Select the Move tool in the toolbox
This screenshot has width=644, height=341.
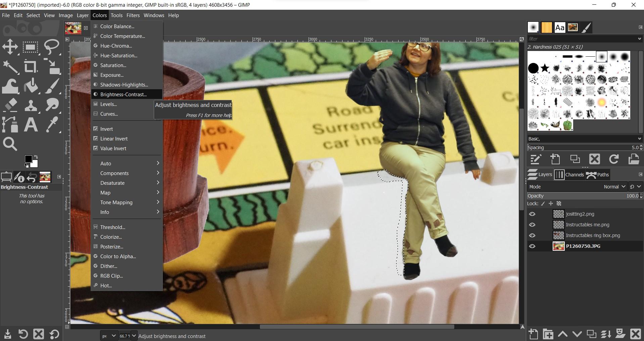[x=10, y=47]
